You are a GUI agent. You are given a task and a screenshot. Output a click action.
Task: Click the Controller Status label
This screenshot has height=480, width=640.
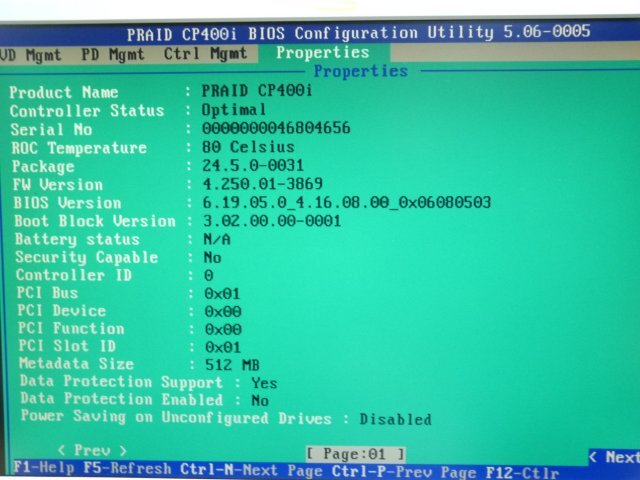(x=87, y=111)
